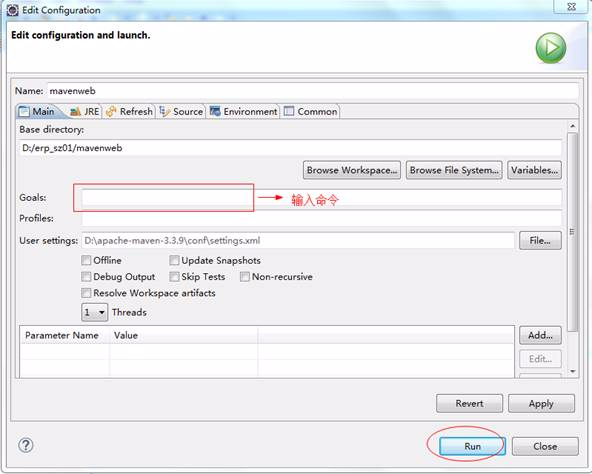Click the green run launch icon
The image size is (592, 474).
pos(551,48)
